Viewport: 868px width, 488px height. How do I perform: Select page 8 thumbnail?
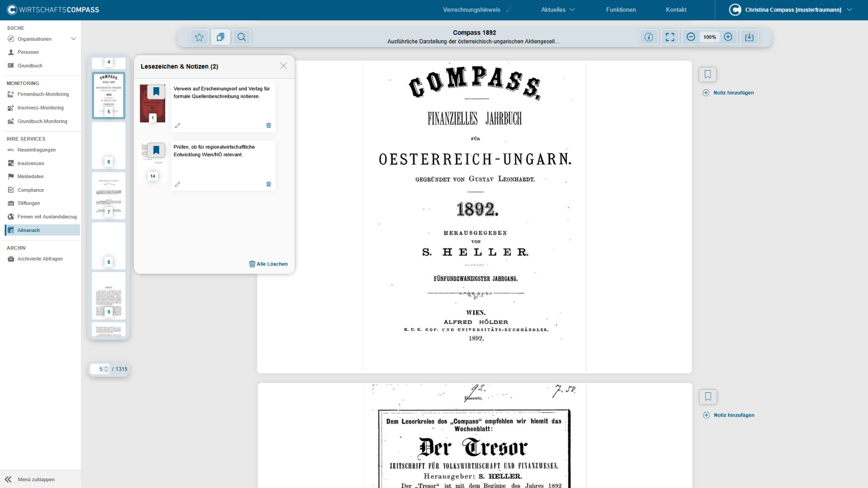coord(109,246)
